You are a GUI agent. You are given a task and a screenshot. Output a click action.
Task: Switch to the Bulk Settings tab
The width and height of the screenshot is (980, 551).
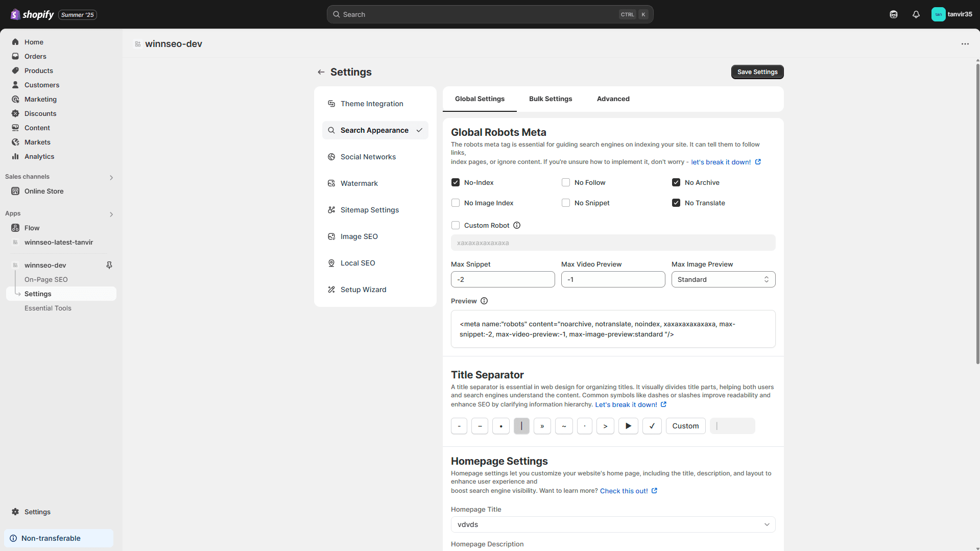pos(551,99)
